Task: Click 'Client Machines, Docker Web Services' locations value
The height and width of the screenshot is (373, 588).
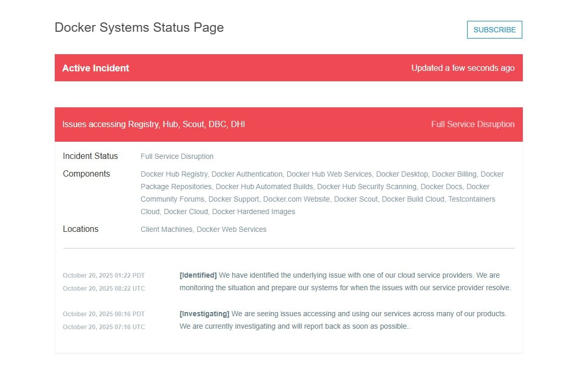Action: tap(204, 229)
